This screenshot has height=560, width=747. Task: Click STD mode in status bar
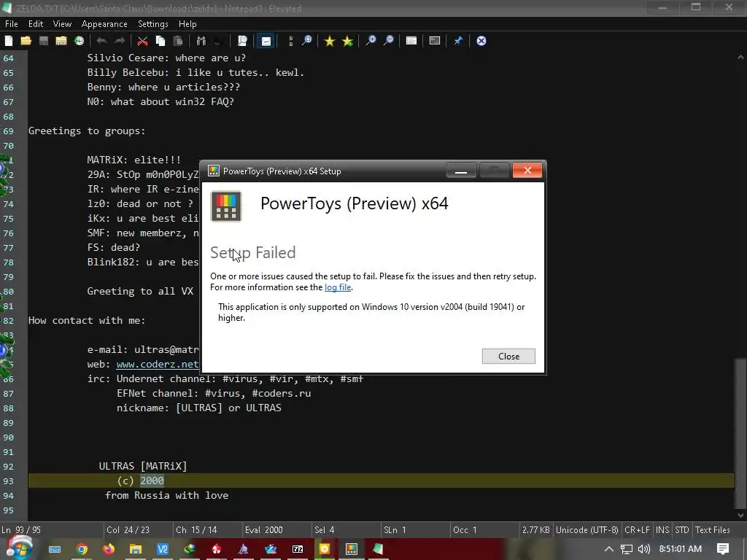tap(682, 530)
